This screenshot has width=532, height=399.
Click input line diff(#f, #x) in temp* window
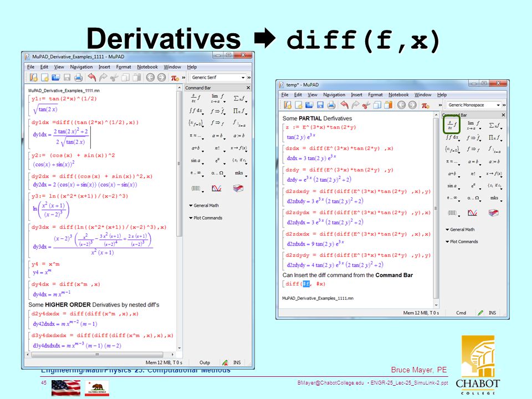[305, 284]
